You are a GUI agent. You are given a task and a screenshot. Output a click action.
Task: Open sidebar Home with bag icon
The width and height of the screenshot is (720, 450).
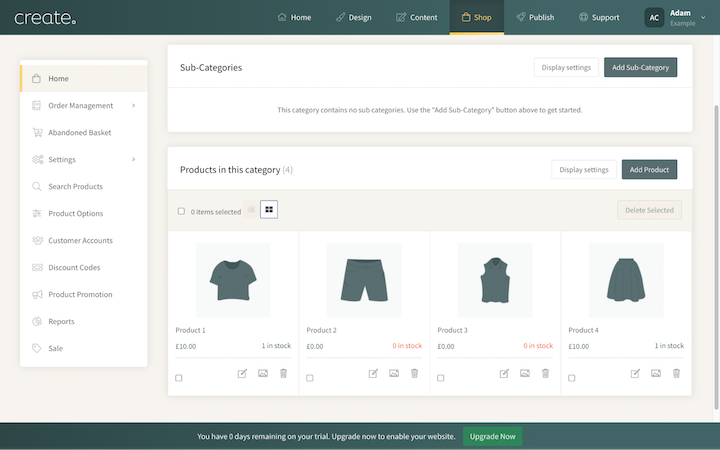[x=84, y=79]
